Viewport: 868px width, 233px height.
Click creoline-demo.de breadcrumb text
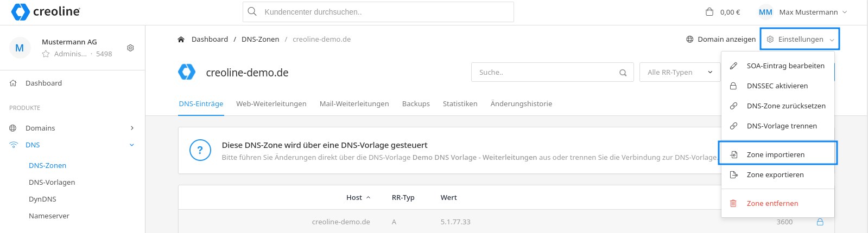click(321, 39)
